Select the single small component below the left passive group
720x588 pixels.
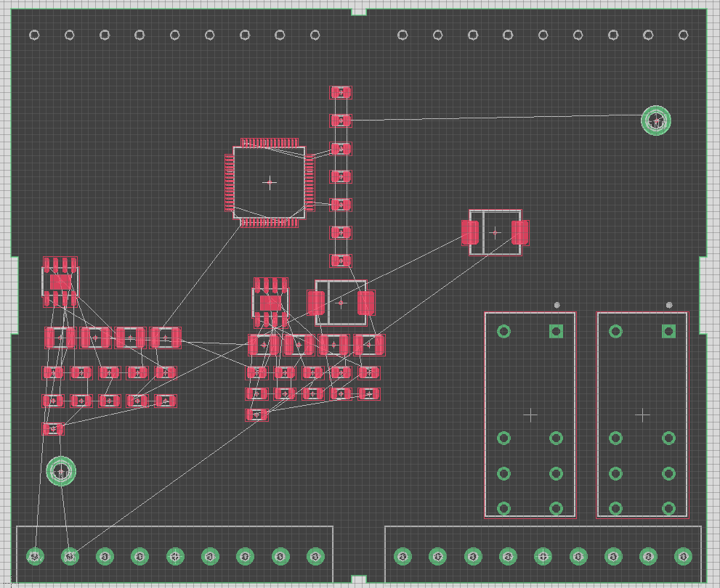click(x=53, y=429)
